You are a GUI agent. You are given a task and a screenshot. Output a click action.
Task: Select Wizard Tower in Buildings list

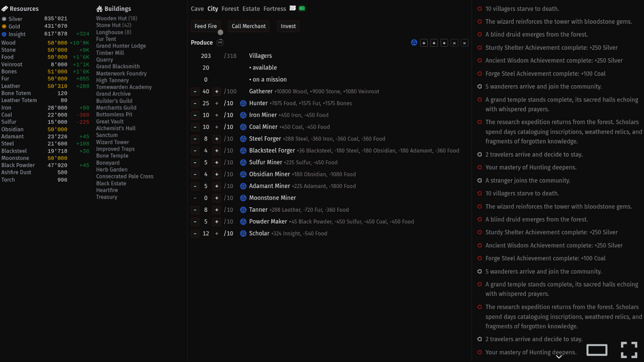(x=113, y=142)
